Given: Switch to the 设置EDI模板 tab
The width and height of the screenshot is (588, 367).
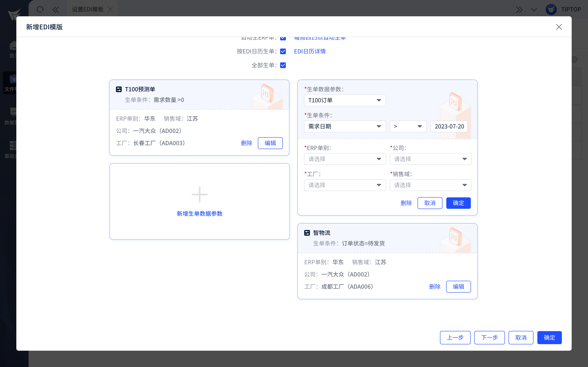Looking at the screenshot, I should point(88,9).
